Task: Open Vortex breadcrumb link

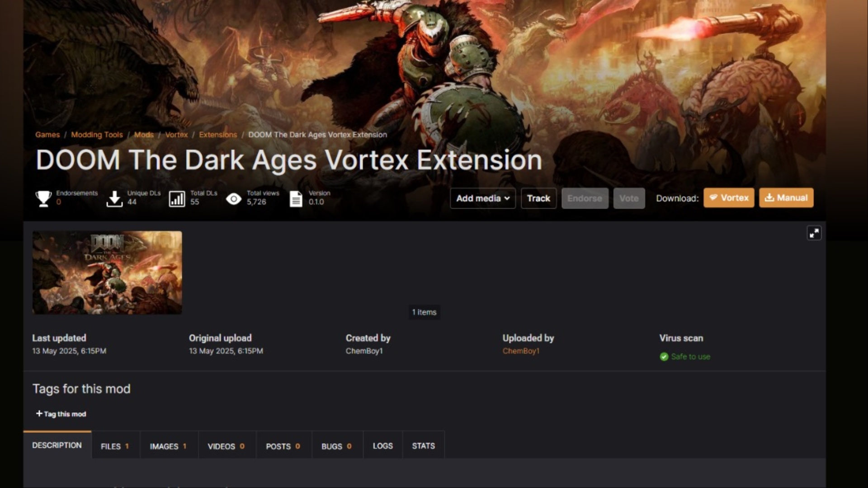Action: point(176,135)
